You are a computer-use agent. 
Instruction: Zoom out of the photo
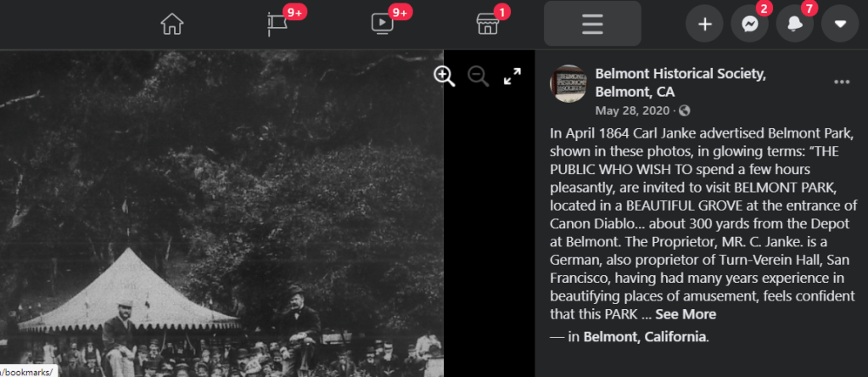[479, 76]
